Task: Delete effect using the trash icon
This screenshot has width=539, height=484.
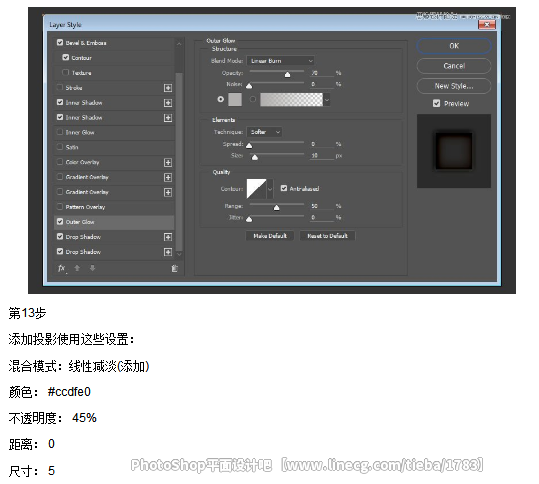Action: pyautogui.click(x=175, y=268)
